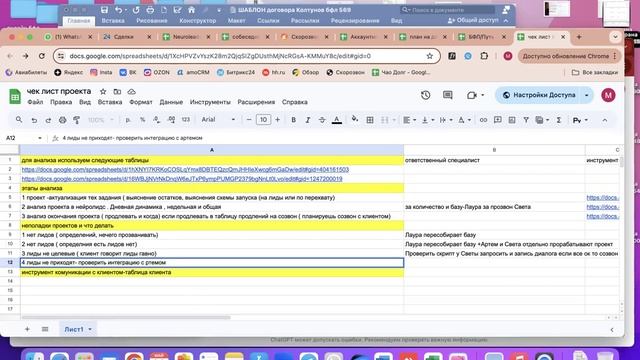Image resolution: width=640 pixels, height=360 pixels.
Task: Open the Правка menu
Action: pyautogui.click(x=61, y=102)
